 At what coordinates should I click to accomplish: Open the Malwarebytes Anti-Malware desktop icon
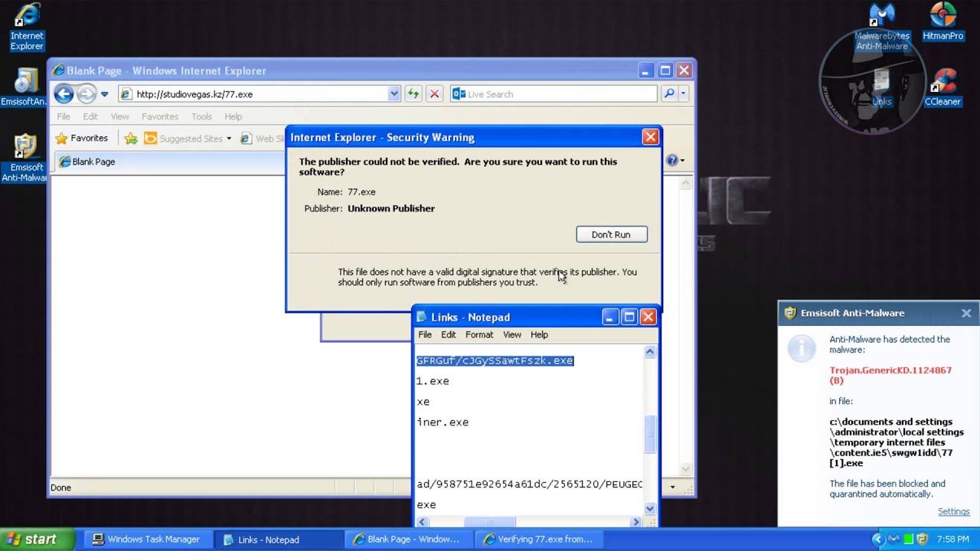tap(882, 27)
